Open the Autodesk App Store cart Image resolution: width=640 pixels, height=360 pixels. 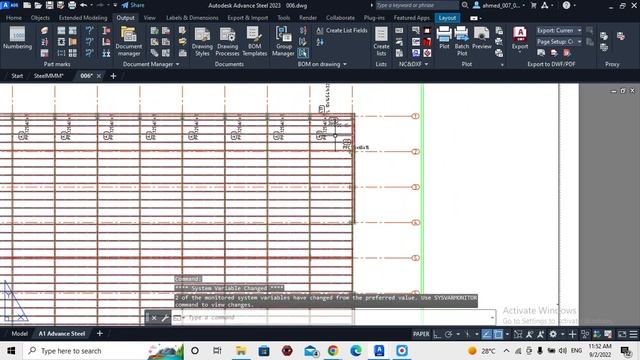[533, 5]
